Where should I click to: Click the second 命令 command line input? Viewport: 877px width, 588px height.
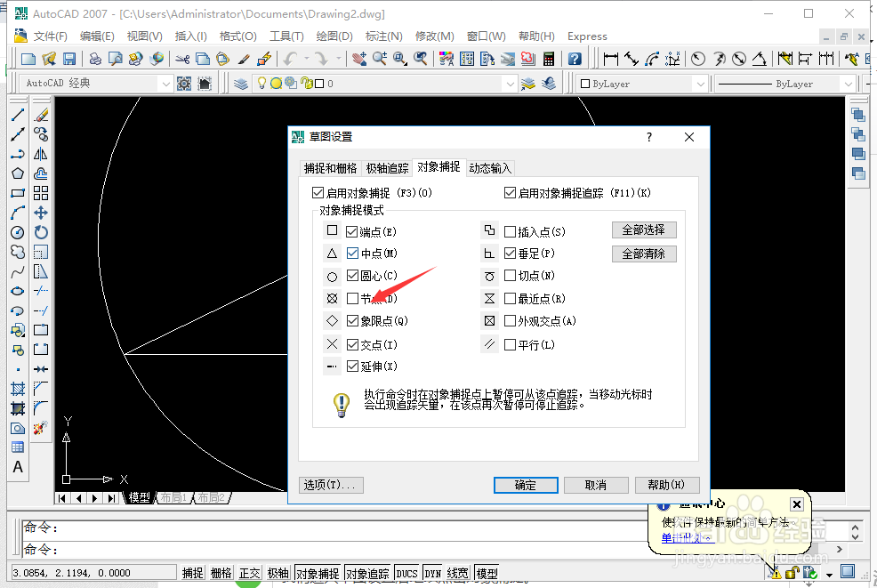[x=335, y=550]
